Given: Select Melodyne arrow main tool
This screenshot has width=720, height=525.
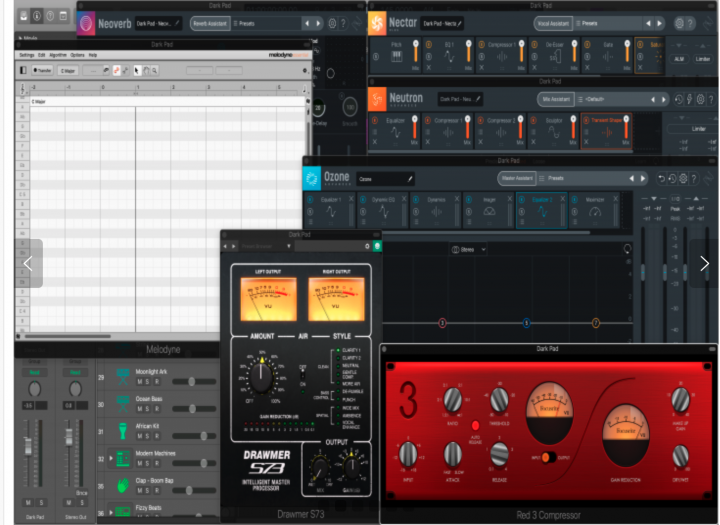Looking at the screenshot, I should [x=136, y=70].
